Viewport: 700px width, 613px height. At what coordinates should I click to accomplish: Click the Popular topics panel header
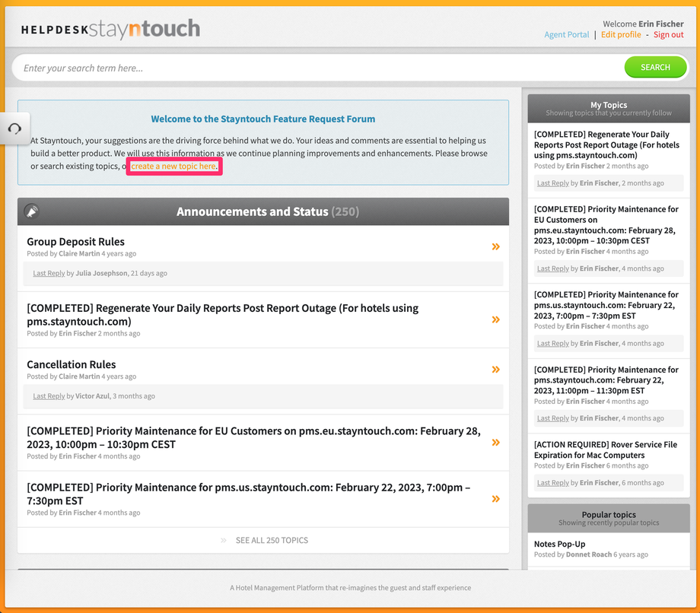609,518
